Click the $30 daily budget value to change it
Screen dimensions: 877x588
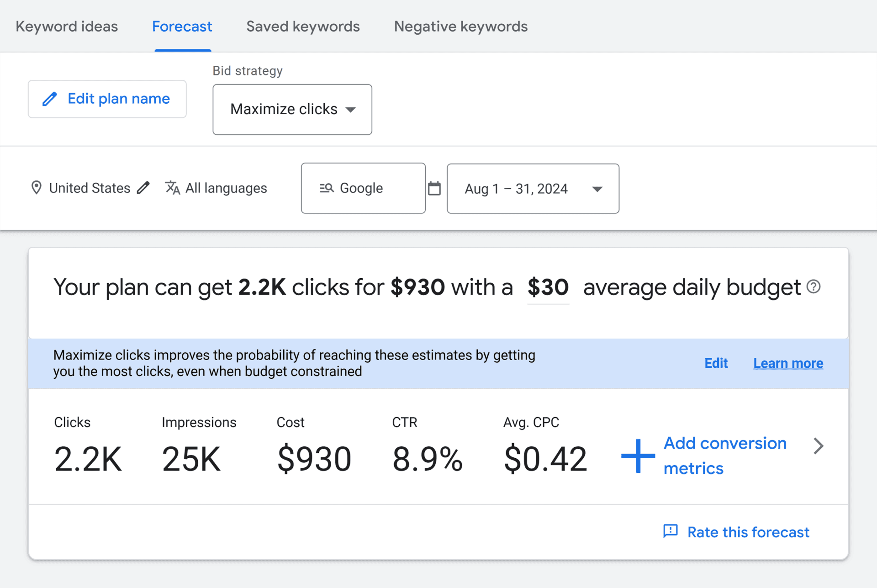(548, 287)
